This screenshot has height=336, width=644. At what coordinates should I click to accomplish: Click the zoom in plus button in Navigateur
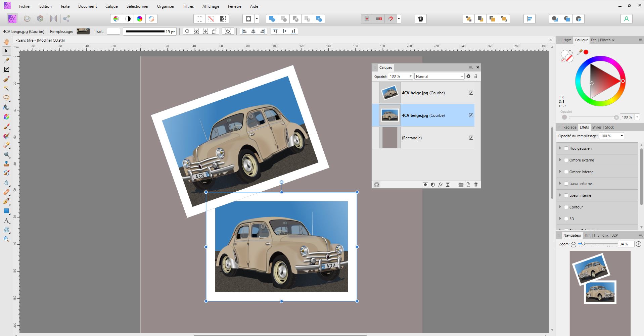click(639, 244)
